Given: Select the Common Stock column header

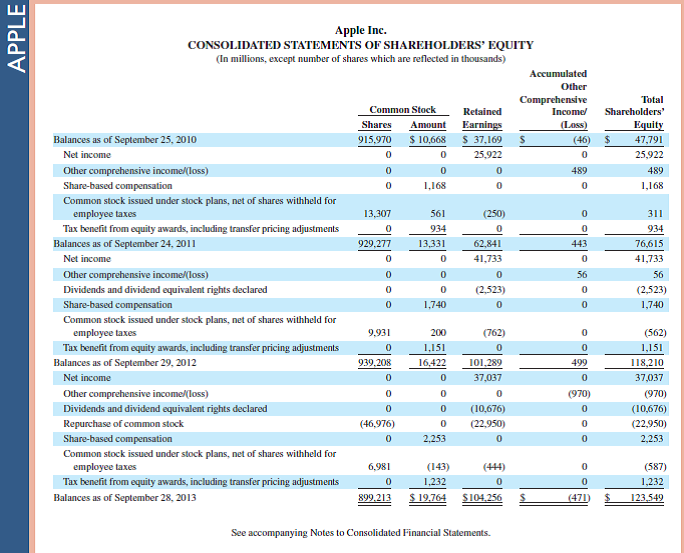Looking at the screenshot, I should pyautogui.click(x=402, y=109).
